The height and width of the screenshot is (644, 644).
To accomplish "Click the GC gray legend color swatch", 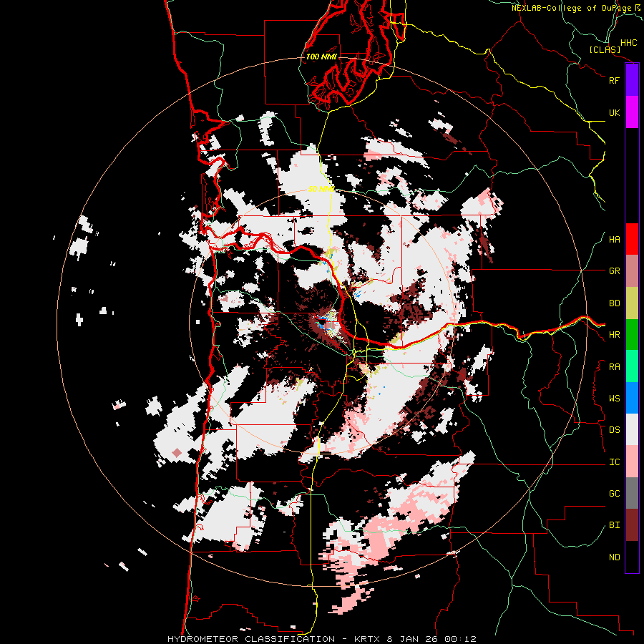I will (632, 493).
